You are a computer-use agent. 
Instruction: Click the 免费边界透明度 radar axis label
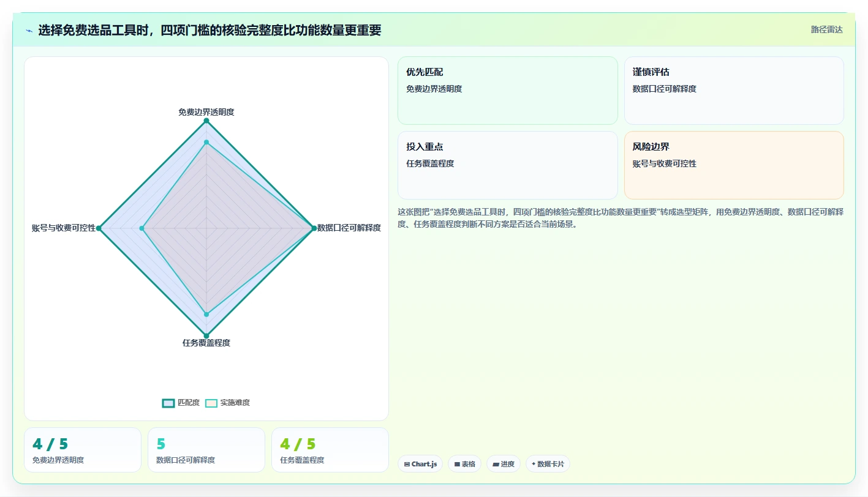tap(206, 112)
